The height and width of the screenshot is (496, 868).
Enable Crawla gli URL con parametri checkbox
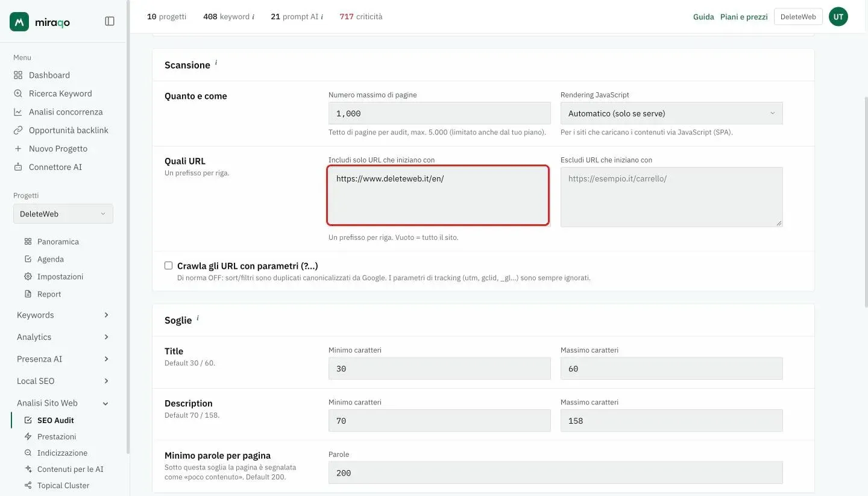(169, 266)
